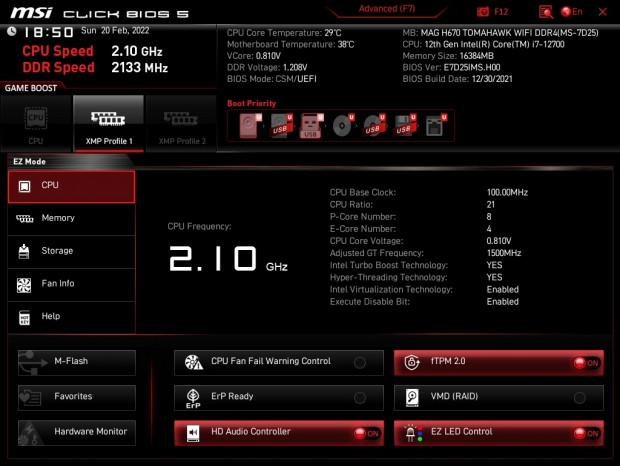Open the Fan Info panel
The height and width of the screenshot is (466, 620).
click(71, 284)
